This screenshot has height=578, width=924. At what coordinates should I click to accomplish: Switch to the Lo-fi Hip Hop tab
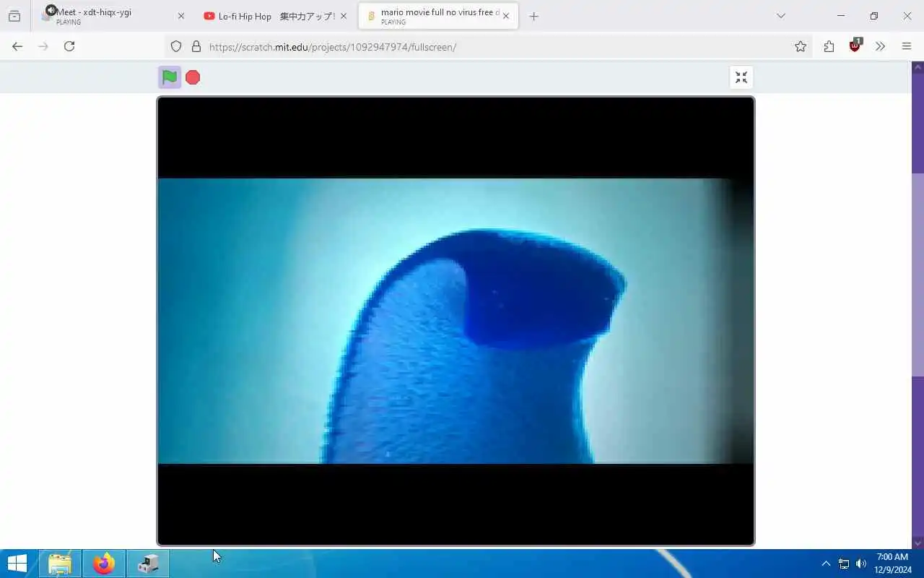(x=276, y=16)
